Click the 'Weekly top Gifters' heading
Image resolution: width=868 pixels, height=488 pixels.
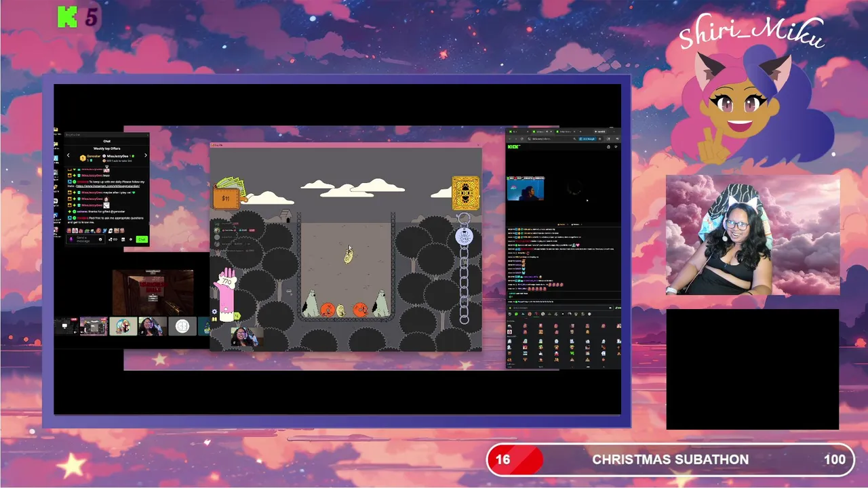[107, 148]
